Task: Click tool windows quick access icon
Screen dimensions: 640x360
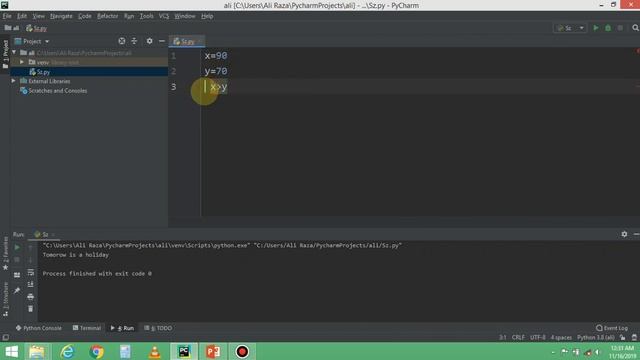Action: point(5,338)
